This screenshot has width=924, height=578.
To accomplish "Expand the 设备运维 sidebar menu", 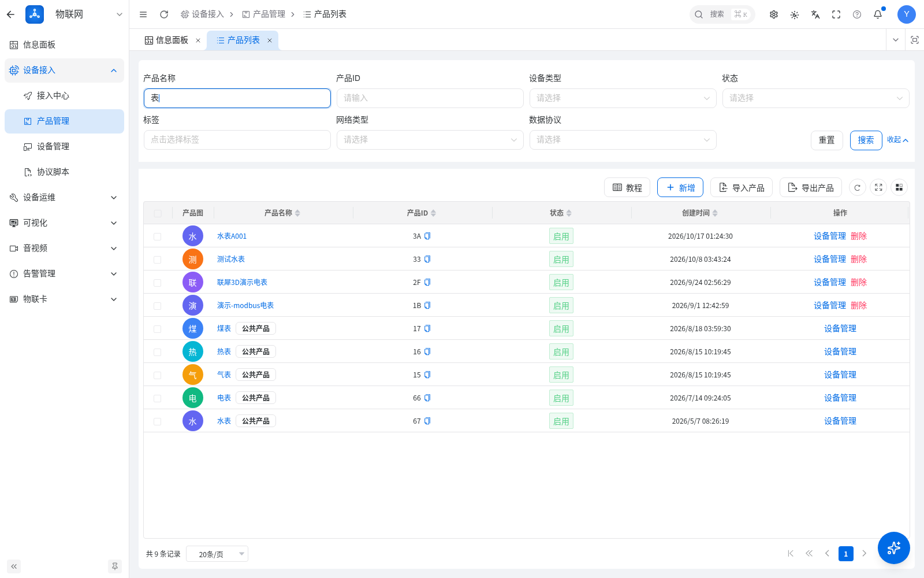I will point(64,198).
